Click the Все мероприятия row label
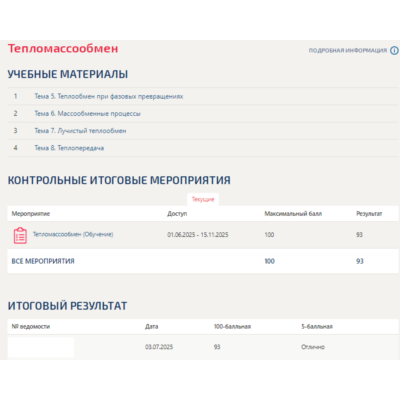The width and height of the screenshot is (400, 400). click(x=43, y=261)
